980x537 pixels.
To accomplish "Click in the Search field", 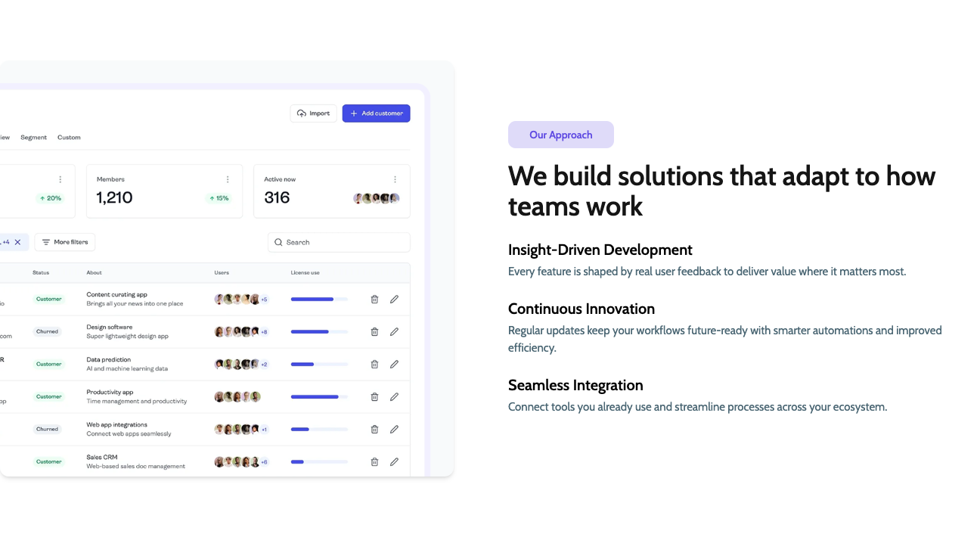I will (339, 242).
